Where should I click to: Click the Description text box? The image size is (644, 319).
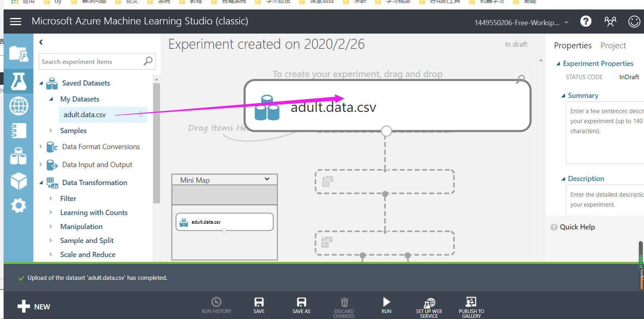coord(605,201)
